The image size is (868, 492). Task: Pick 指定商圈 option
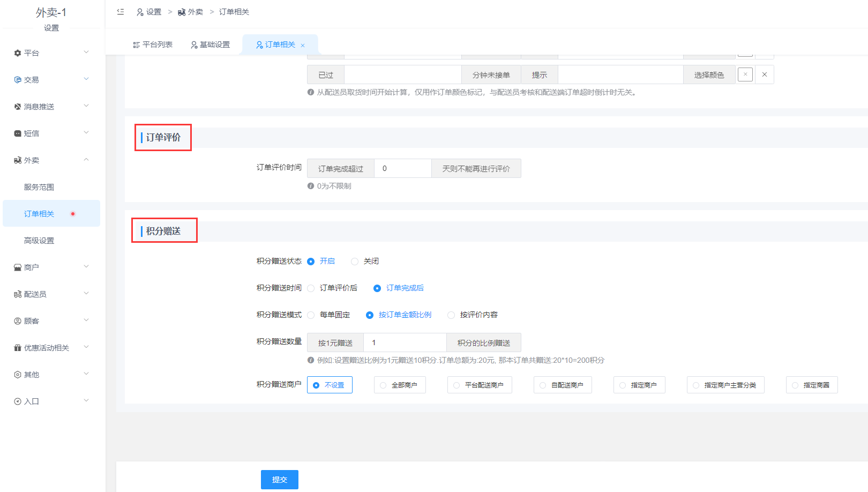pyautogui.click(x=812, y=385)
